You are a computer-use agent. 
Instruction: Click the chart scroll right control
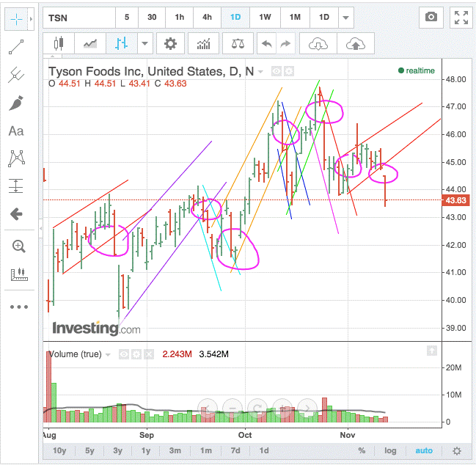pyautogui.click(x=307, y=409)
